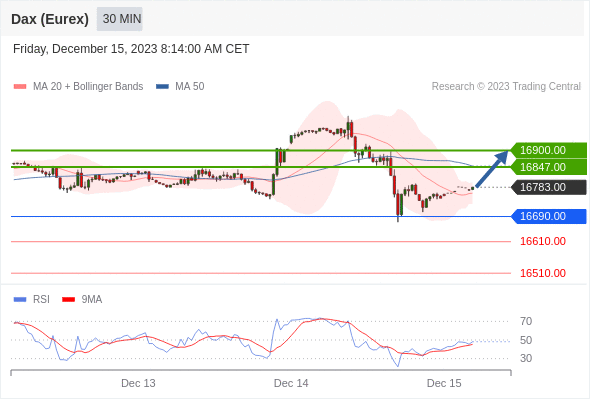Select the 16690.00 blue pivot label
Viewport: 590px width, 400px height.
tap(549, 216)
